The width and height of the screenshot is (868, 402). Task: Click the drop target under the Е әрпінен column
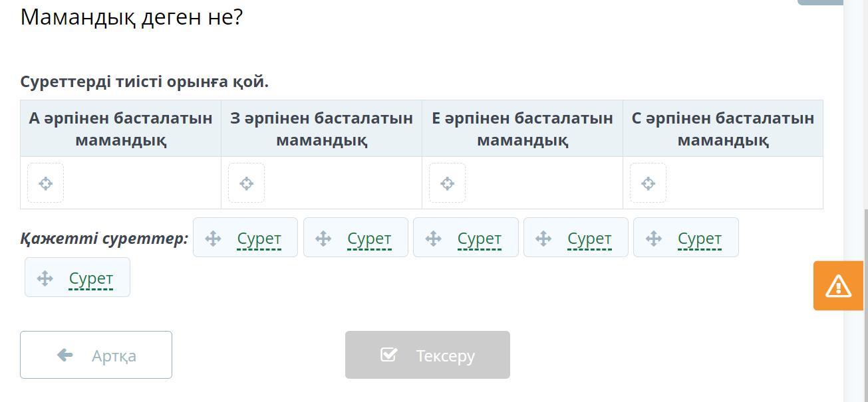point(447,183)
